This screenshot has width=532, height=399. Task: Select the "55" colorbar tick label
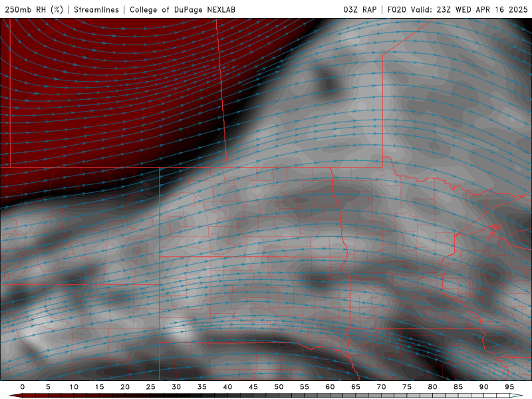click(305, 387)
